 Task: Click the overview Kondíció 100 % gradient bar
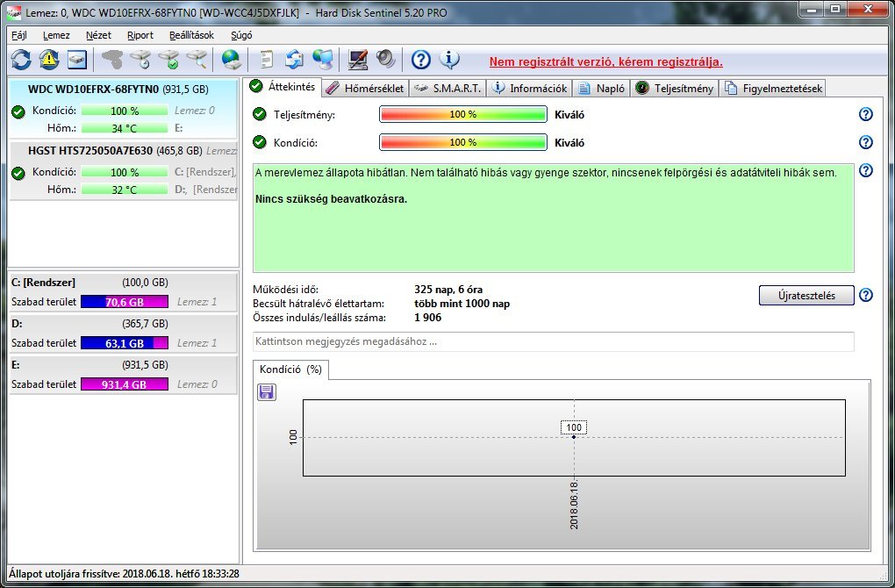pyautogui.click(x=463, y=142)
